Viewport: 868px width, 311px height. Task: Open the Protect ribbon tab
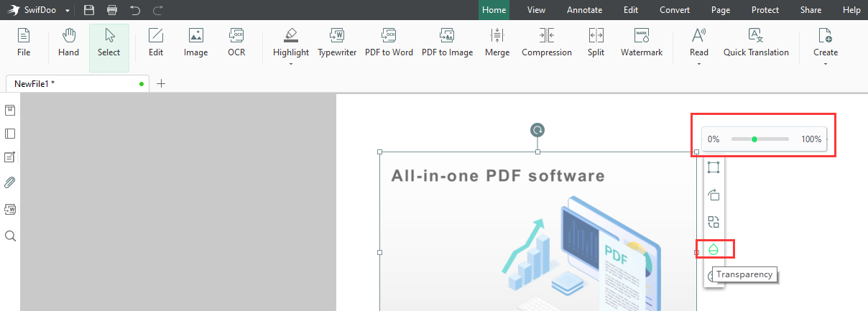pyautogui.click(x=765, y=10)
